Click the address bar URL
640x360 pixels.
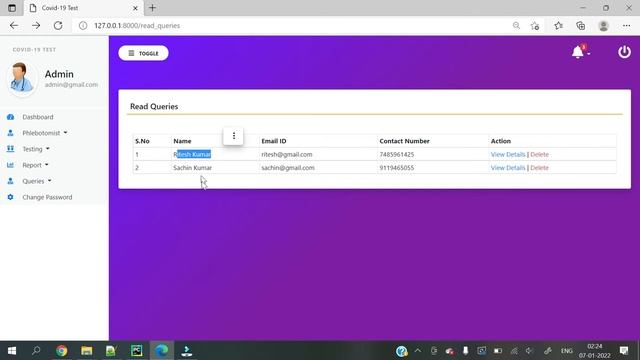[x=137, y=25]
